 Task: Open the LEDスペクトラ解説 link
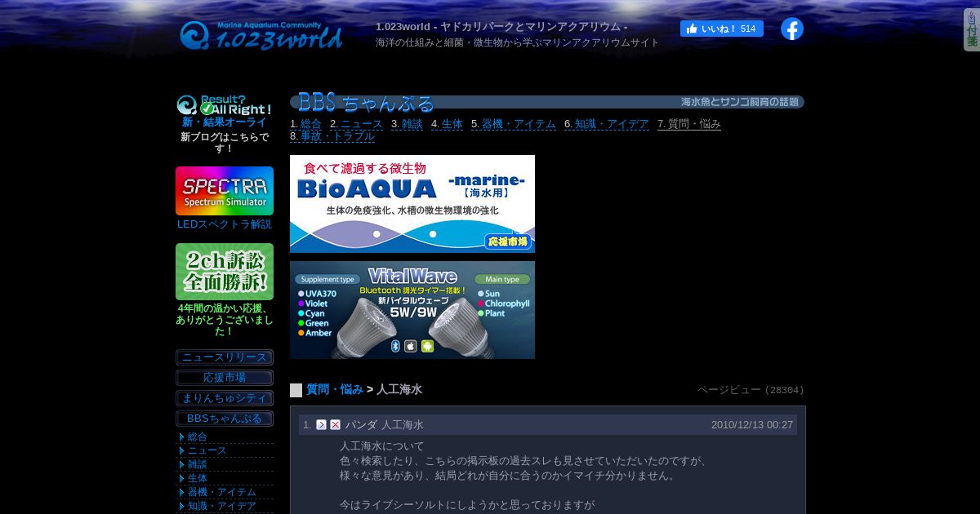click(225, 224)
